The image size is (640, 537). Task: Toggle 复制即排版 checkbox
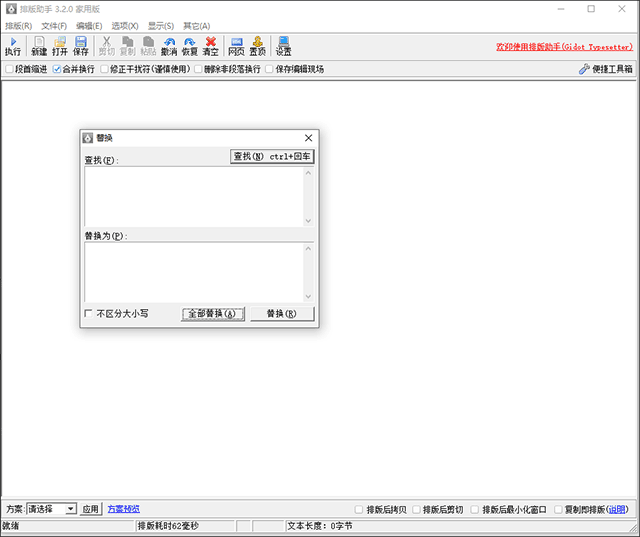tap(558, 509)
